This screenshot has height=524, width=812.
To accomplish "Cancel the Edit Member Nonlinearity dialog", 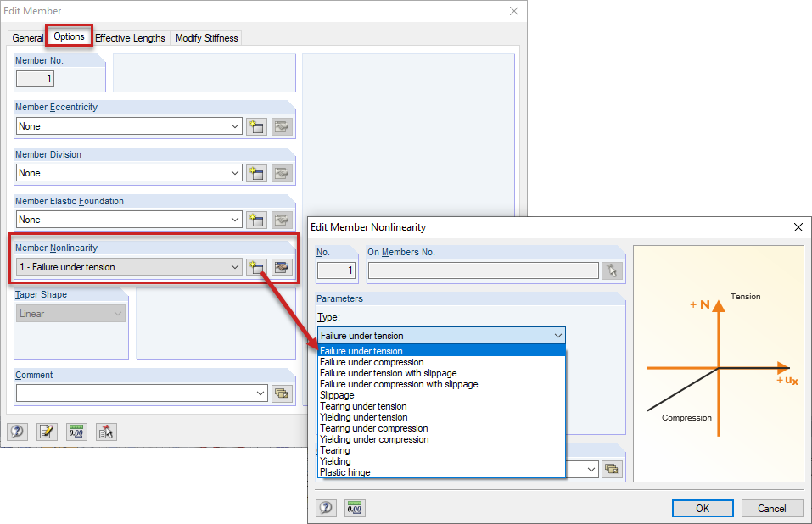I will tap(771, 508).
